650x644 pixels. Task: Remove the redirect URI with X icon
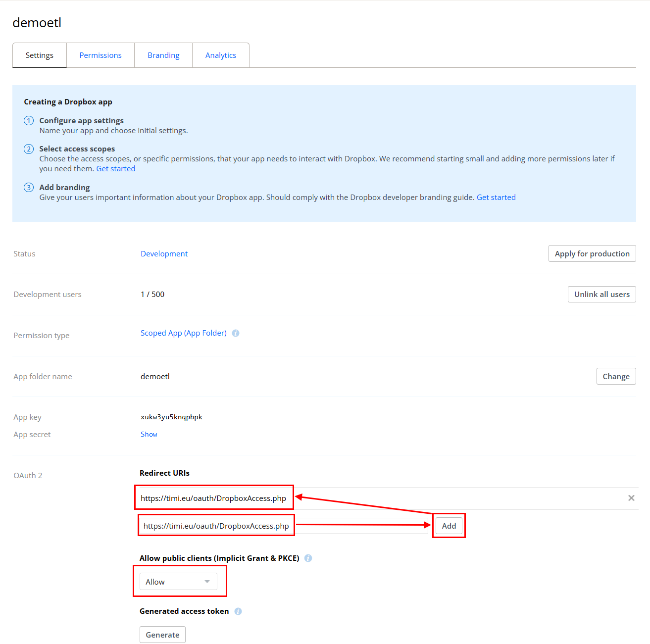click(631, 498)
